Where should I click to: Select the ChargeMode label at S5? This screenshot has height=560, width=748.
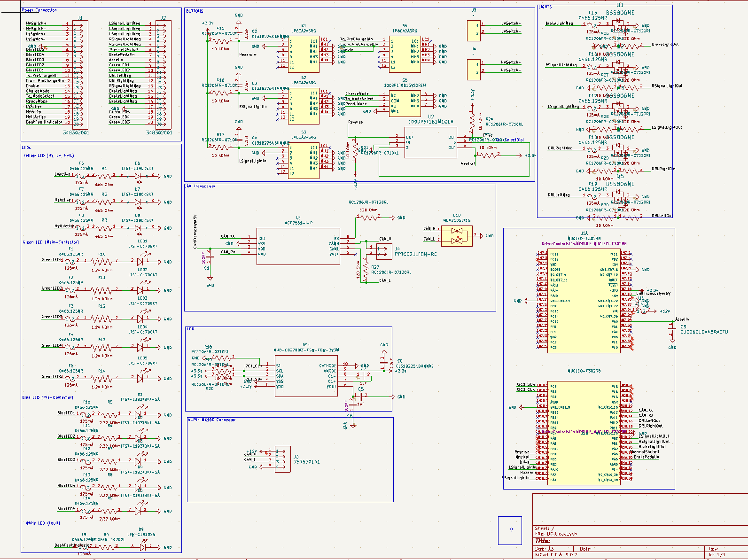(x=357, y=93)
